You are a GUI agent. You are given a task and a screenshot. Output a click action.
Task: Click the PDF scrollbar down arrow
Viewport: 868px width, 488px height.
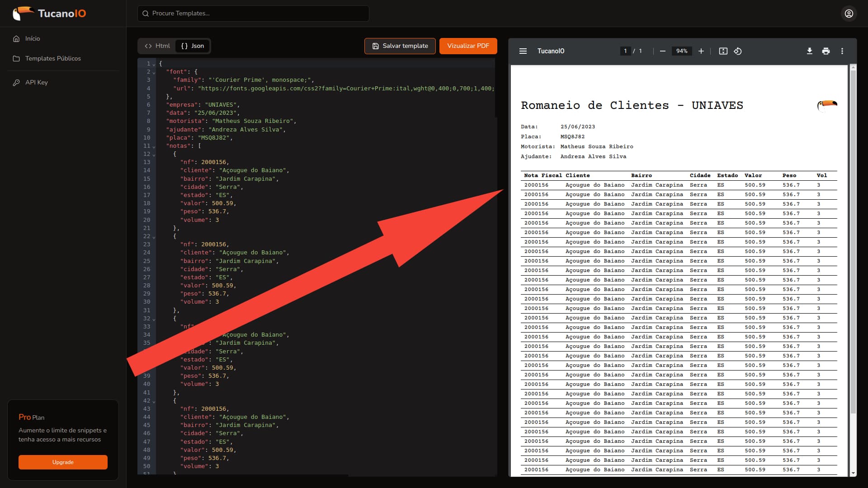pyautogui.click(x=853, y=473)
